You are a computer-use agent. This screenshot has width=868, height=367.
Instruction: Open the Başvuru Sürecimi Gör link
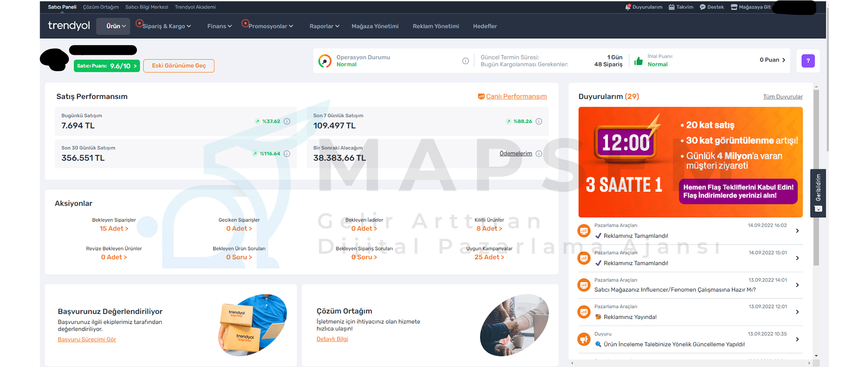[x=87, y=339]
